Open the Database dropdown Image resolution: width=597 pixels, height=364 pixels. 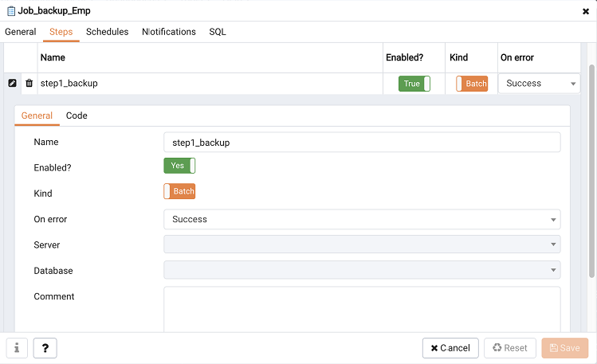[x=362, y=270]
